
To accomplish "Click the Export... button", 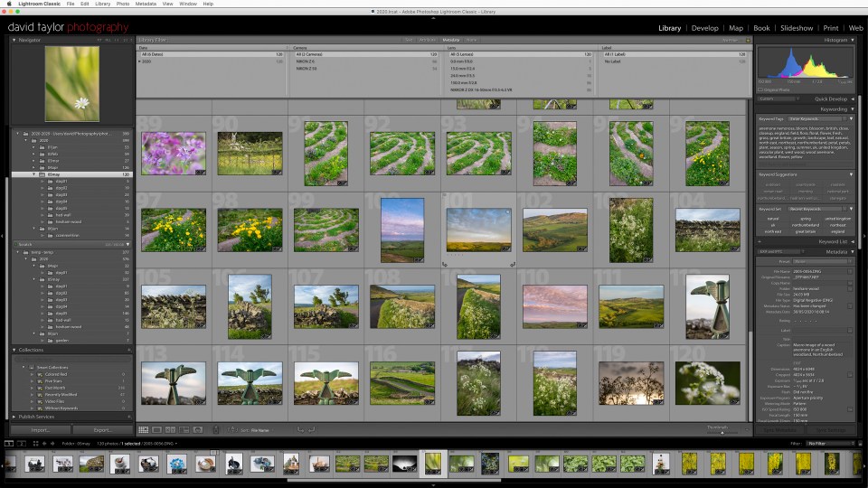I will coord(103,430).
